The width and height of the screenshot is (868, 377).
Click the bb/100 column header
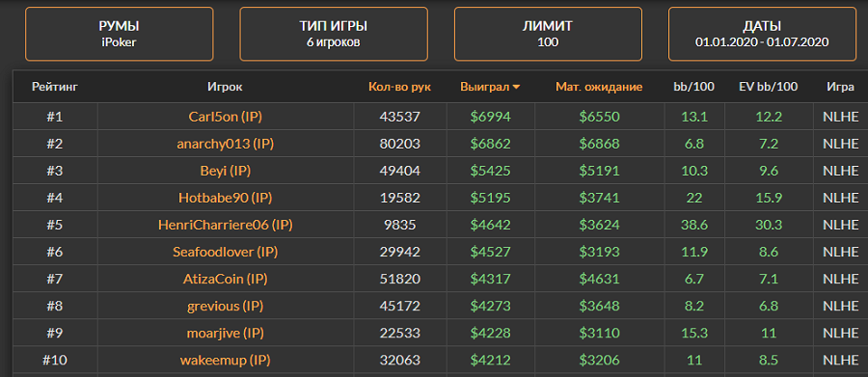pos(694,87)
